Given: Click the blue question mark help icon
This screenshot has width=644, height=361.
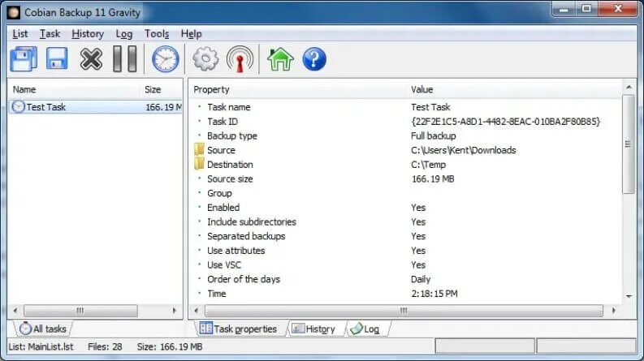Looking at the screenshot, I should pyautogui.click(x=314, y=59).
